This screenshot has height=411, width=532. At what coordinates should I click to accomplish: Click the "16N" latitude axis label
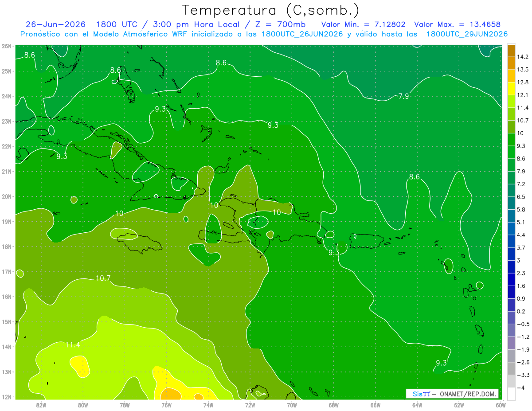pos(7,297)
